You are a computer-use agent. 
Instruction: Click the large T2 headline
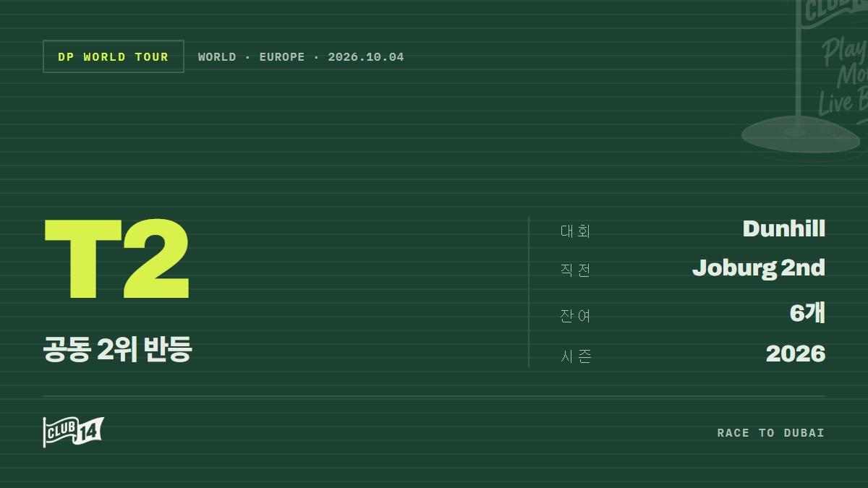[117, 259]
